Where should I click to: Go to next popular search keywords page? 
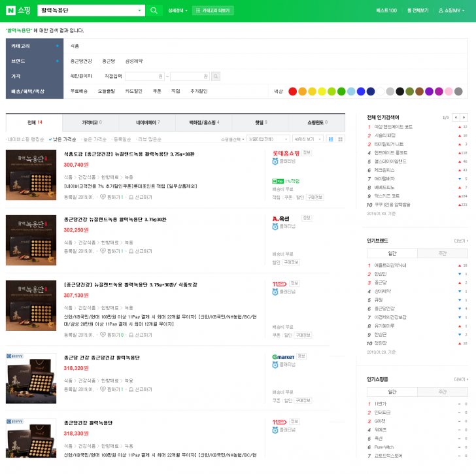[465, 117]
